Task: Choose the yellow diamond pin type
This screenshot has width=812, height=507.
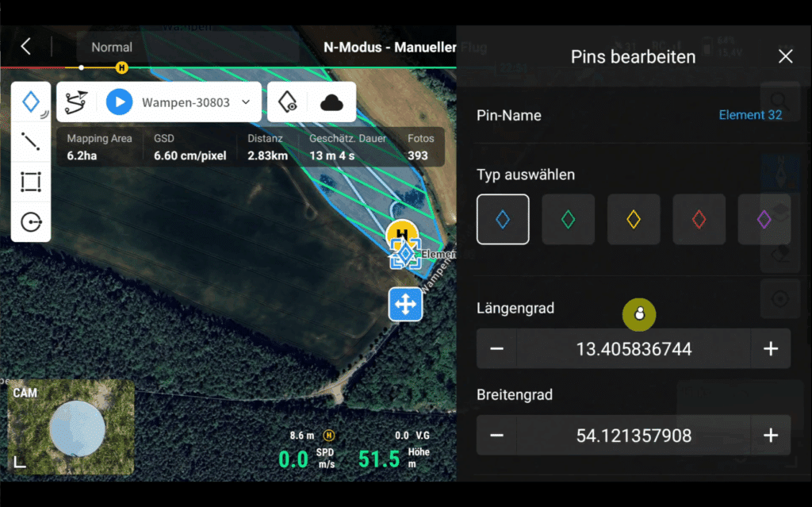Action: point(634,219)
